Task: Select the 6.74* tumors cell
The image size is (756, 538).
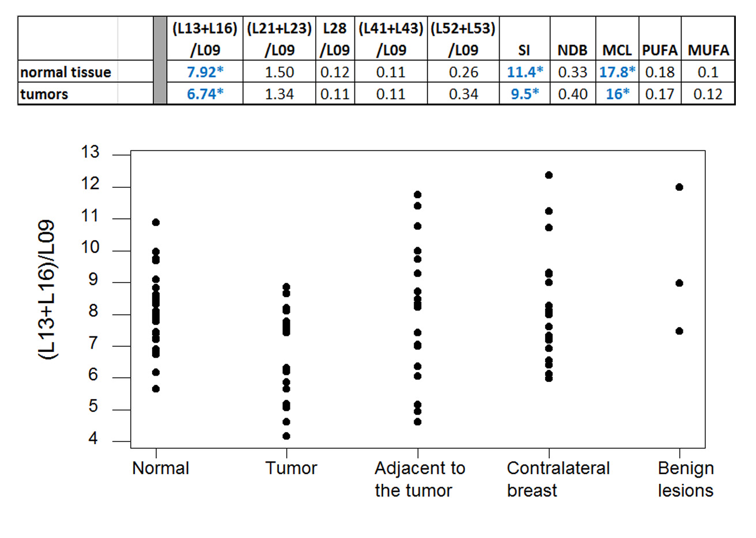Action: 205,94
